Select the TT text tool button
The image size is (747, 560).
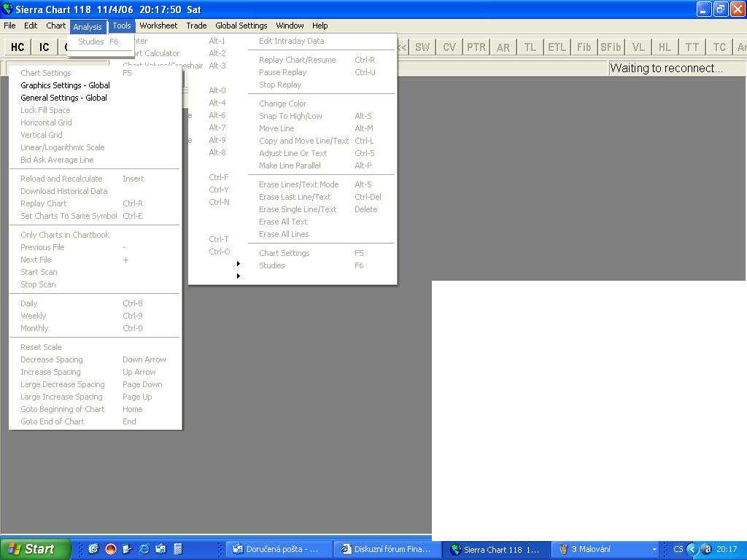click(x=692, y=47)
